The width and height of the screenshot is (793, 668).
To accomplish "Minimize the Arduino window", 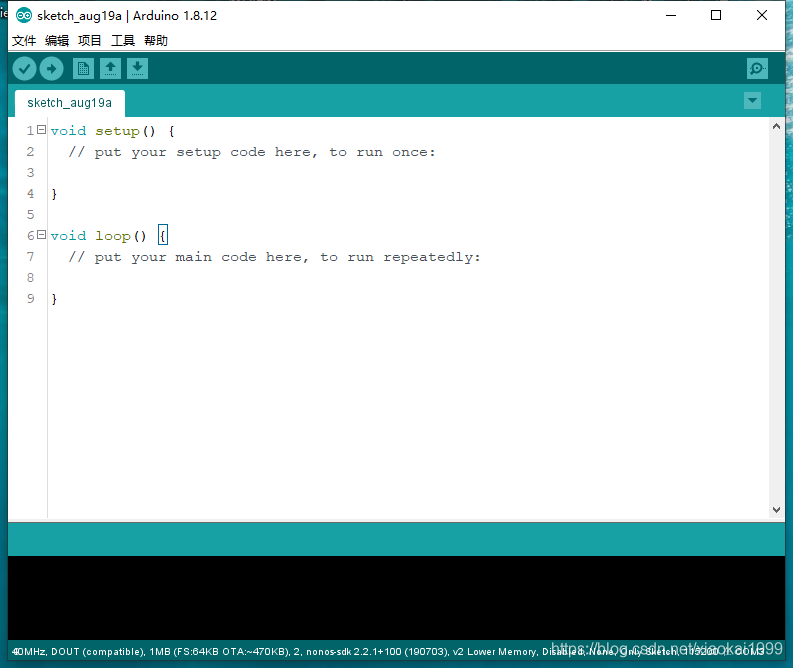I will click(x=671, y=16).
